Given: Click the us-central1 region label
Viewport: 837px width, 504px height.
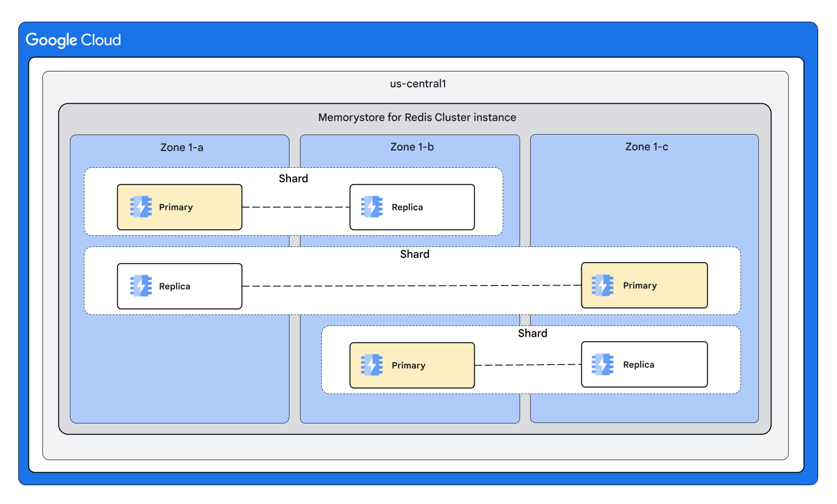Looking at the screenshot, I should [418, 83].
